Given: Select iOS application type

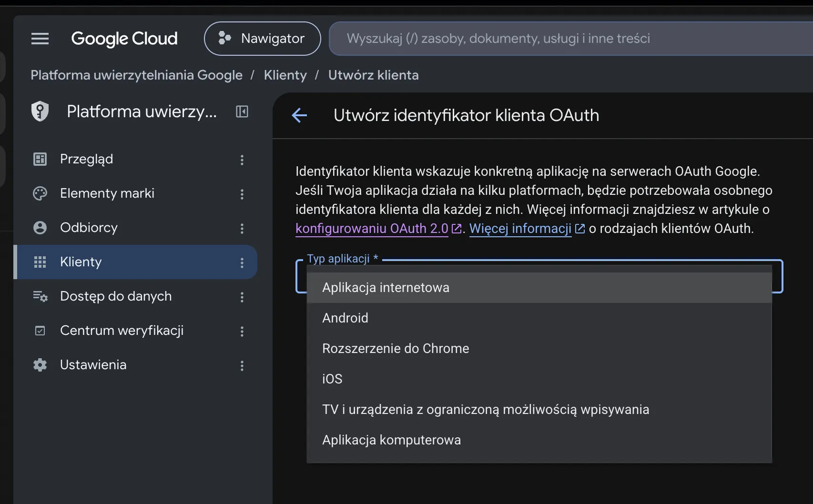Looking at the screenshot, I should (x=539, y=379).
